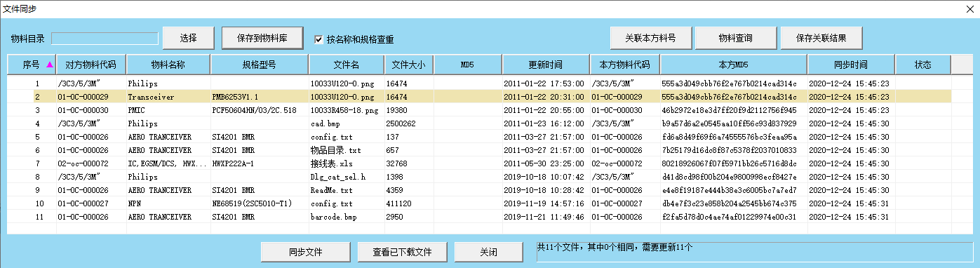This screenshot has height=268, width=980.
Task: Open 物料查询
Action: click(x=736, y=38)
